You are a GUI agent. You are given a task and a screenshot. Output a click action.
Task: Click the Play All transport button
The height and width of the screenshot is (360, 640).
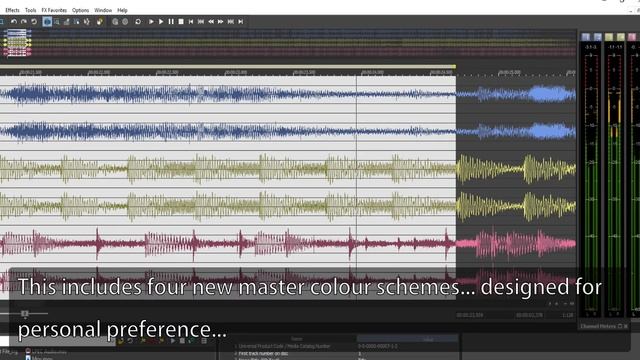coord(151,22)
